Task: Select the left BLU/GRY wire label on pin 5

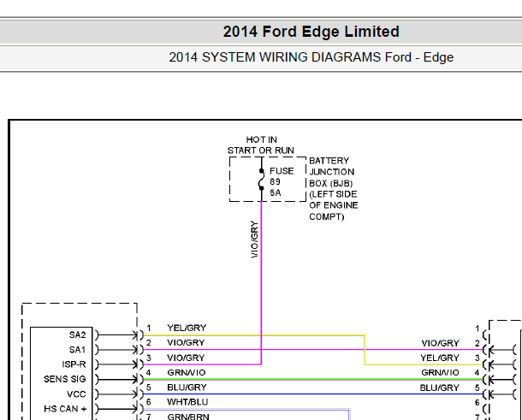Action: click(187, 387)
